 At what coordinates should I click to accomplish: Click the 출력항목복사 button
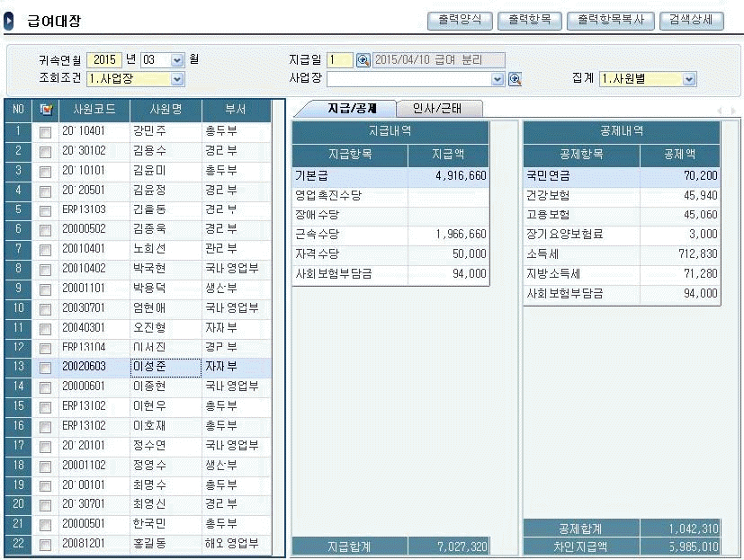click(x=611, y=20)
